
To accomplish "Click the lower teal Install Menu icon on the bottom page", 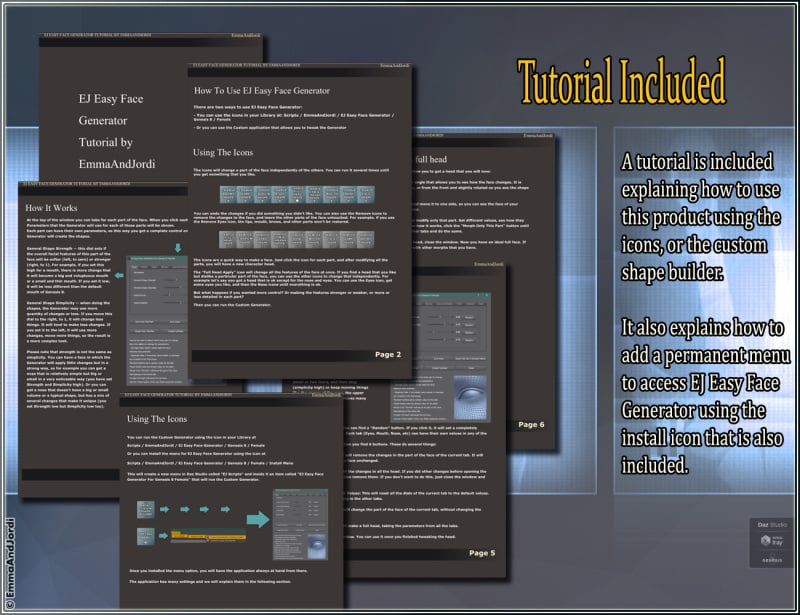I will pos(146,536).
